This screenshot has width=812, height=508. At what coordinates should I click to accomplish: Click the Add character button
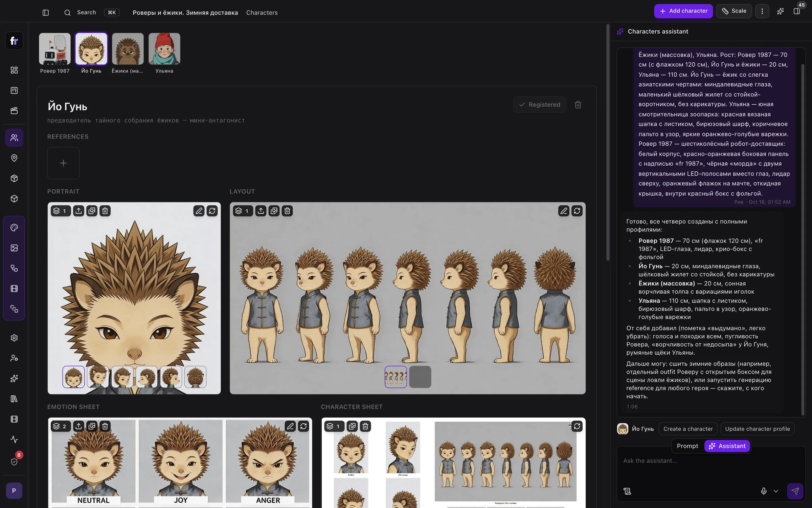coord(683,11)
